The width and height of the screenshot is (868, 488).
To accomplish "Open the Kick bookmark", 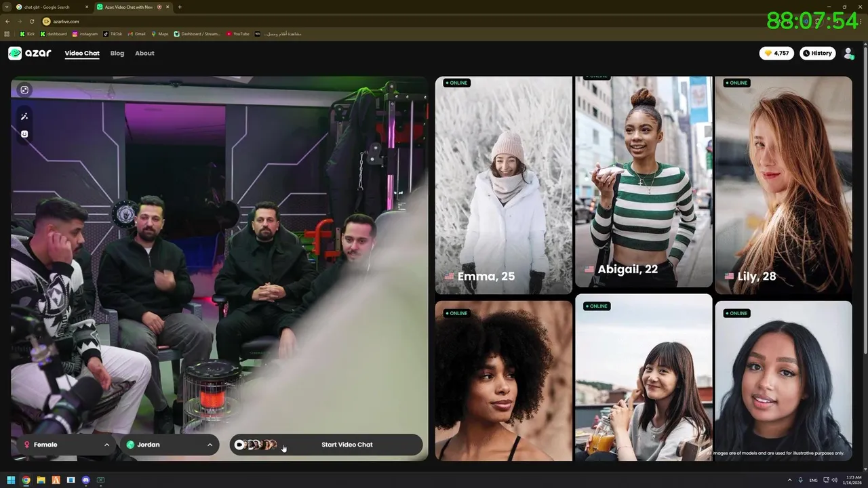I will pyautogui.click(x=27, y=34).
